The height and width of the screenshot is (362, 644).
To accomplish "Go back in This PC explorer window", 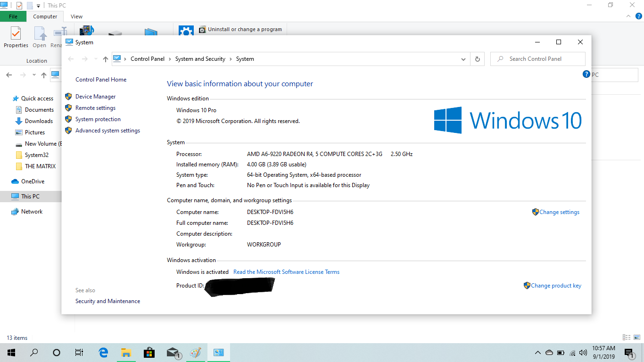I will [9, 75].
